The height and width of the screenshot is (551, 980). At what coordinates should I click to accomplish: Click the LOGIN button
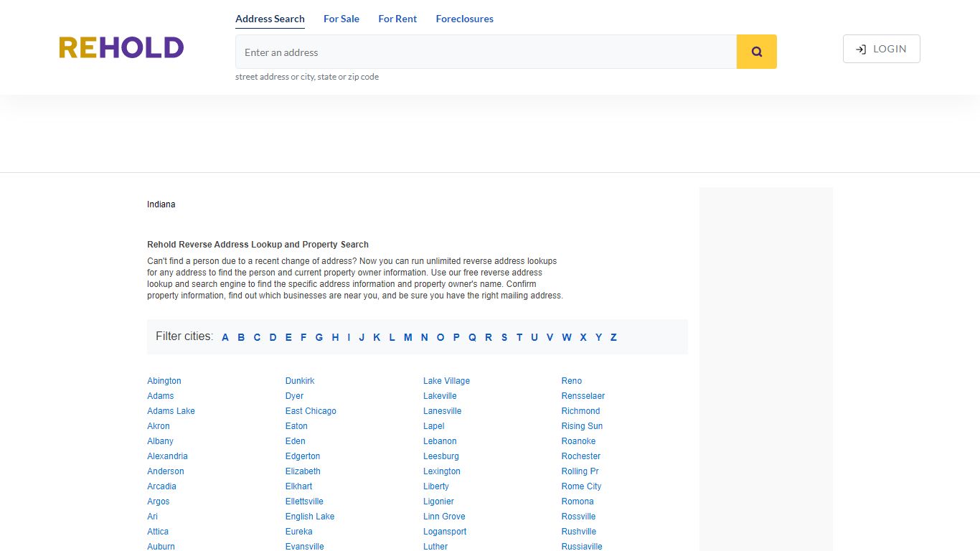pos(881,49)
